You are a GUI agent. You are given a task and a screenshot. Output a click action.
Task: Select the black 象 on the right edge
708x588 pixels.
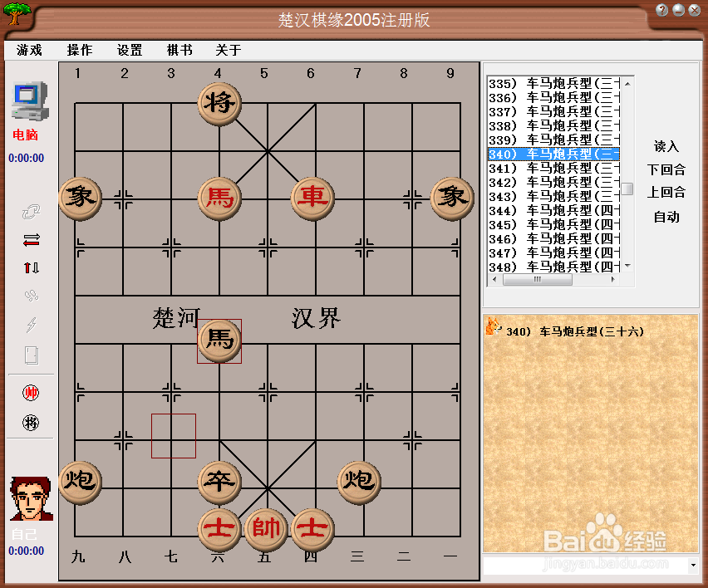click(x=452, y=198)
